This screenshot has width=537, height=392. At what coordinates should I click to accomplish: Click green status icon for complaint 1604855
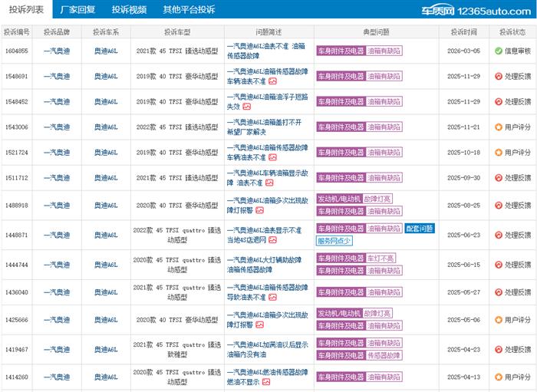point(498,51)
